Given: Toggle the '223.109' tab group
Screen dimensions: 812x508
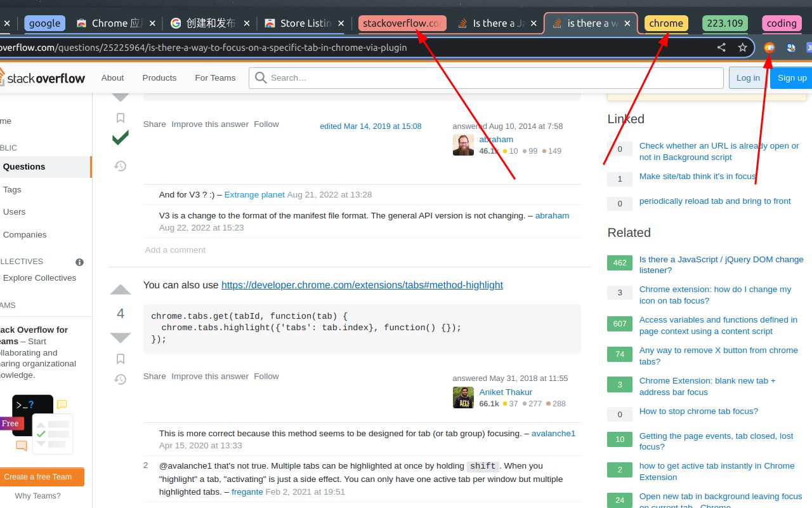Looking at the screenshot, I should pos(725,23).
